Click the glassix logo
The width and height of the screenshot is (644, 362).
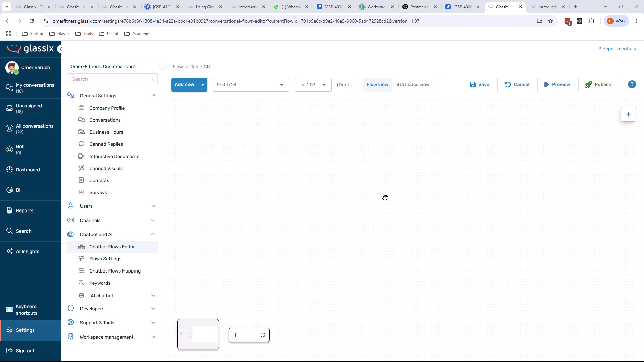[x=31, y=49]
